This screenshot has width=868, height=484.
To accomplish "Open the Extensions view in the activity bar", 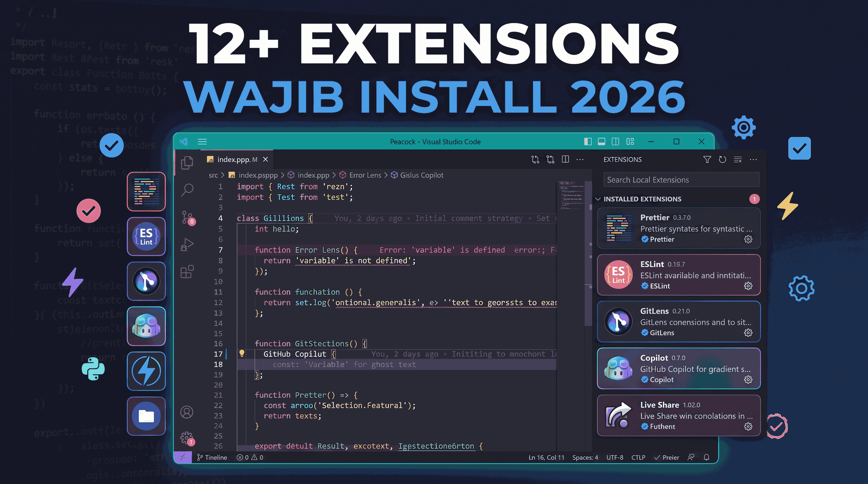I will [x=187, y=271].
